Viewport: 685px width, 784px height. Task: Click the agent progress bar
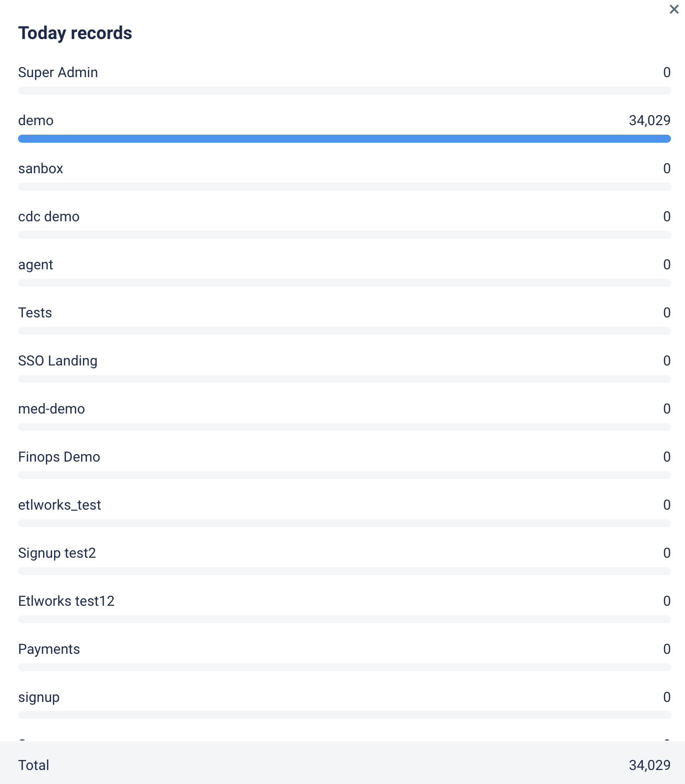[345, 283]
